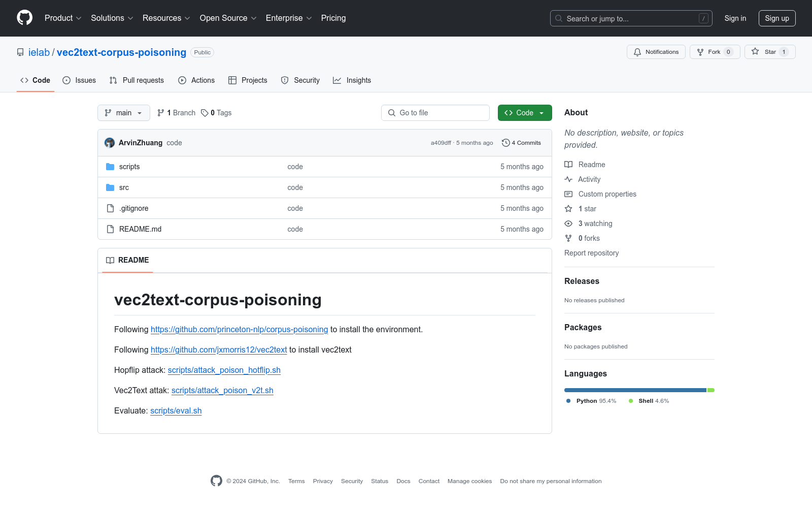
Task: Select the Code tab
Action: [x=36, y=80]
